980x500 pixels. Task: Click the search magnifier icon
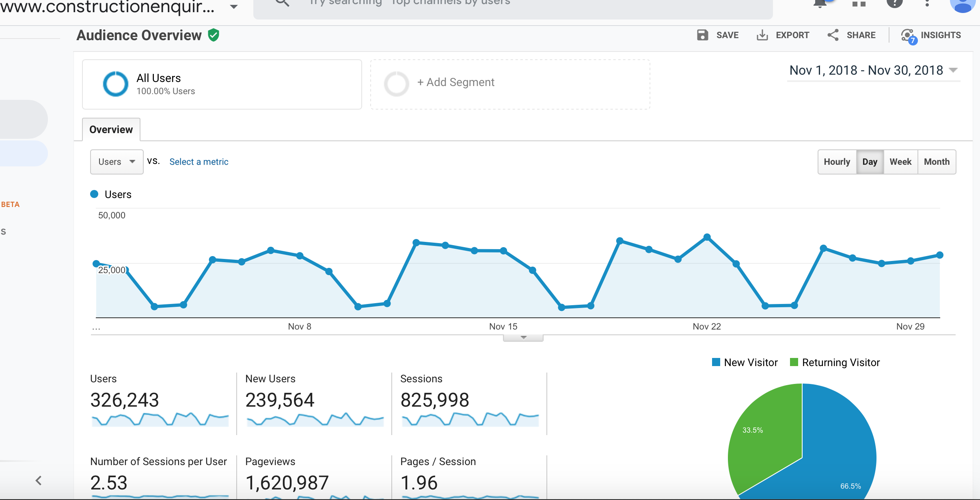[282, 2]
